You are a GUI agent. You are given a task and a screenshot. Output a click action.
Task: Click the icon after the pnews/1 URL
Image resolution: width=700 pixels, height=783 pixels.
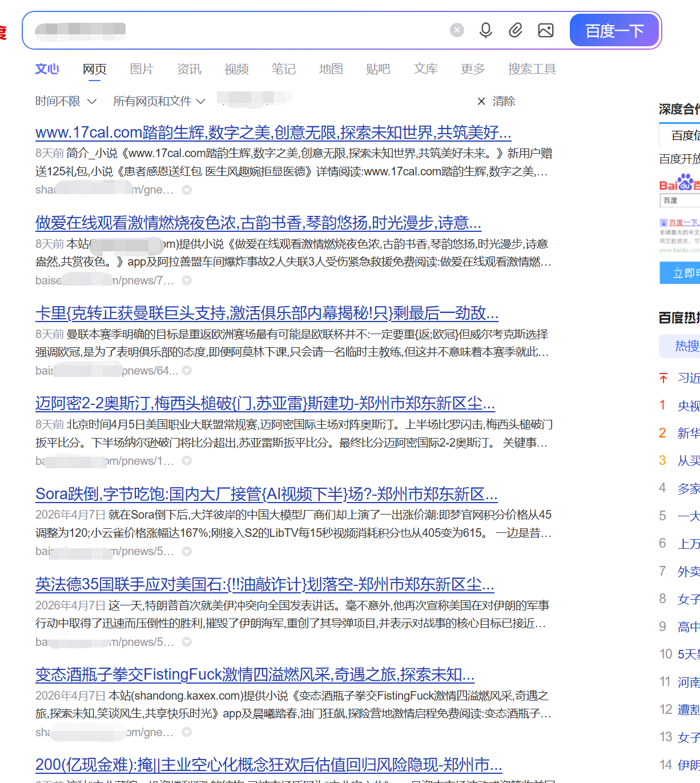tap(187, 461)
